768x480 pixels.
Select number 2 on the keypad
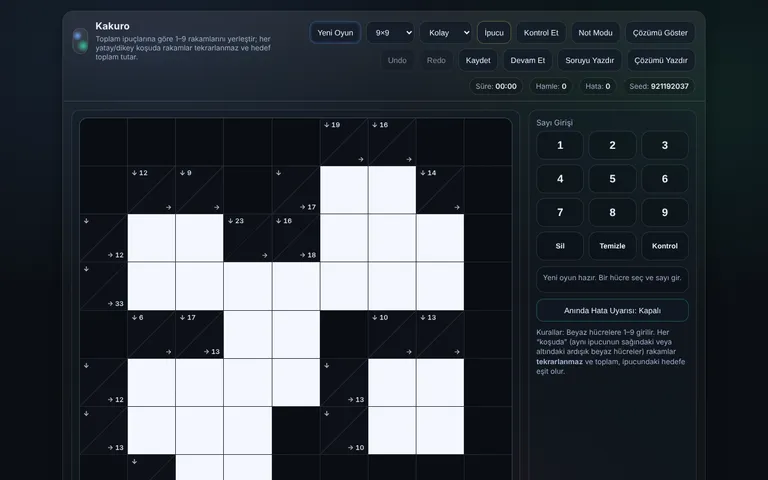612,145
